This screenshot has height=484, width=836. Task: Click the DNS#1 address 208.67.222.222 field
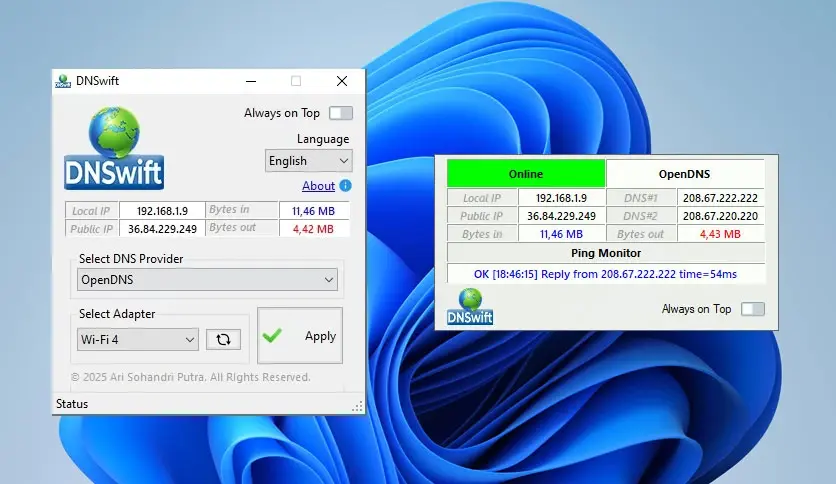click(x=720, y=198)
